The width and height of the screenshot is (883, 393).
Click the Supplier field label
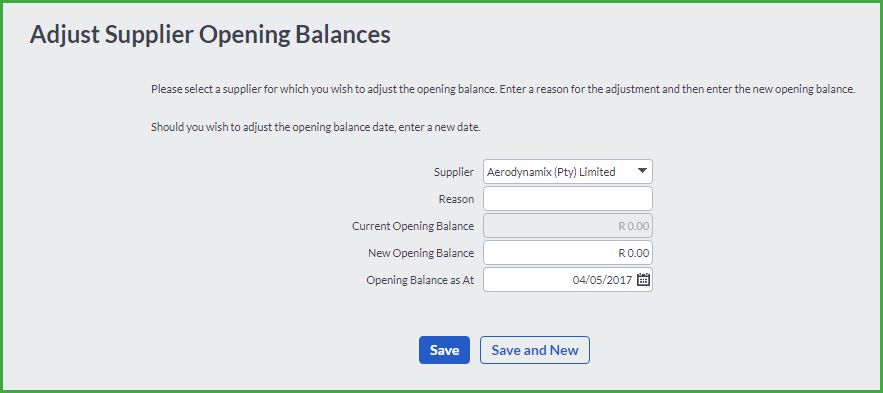(x=454, y=172)
